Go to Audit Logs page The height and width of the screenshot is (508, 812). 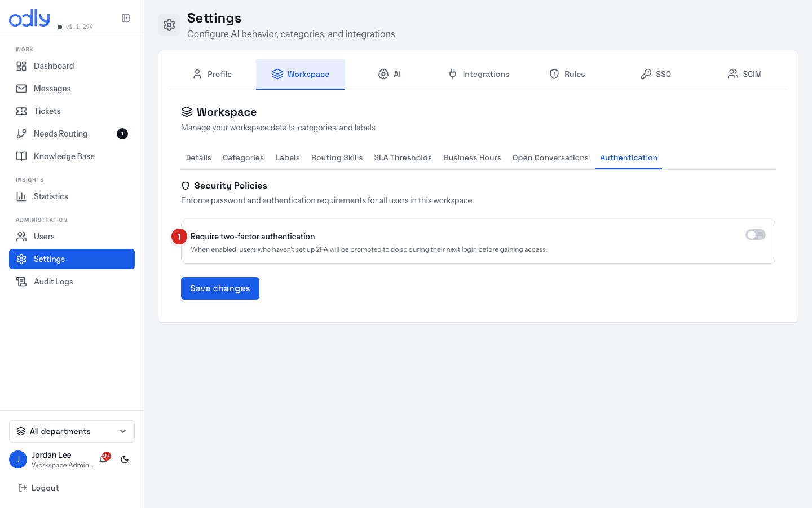[72, 282]
